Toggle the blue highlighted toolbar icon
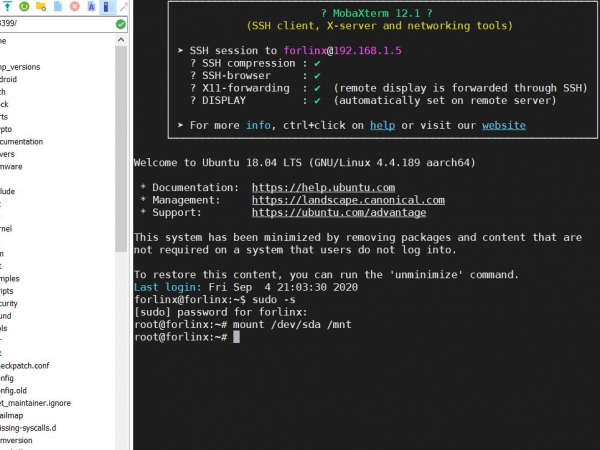This screenshot has width=600, height=450. [107, 7]
